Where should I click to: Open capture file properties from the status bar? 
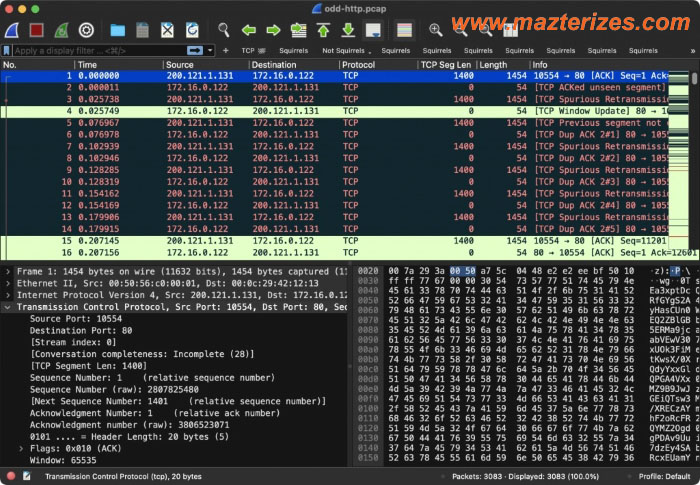pyautogui.click(x=27, y=476)
